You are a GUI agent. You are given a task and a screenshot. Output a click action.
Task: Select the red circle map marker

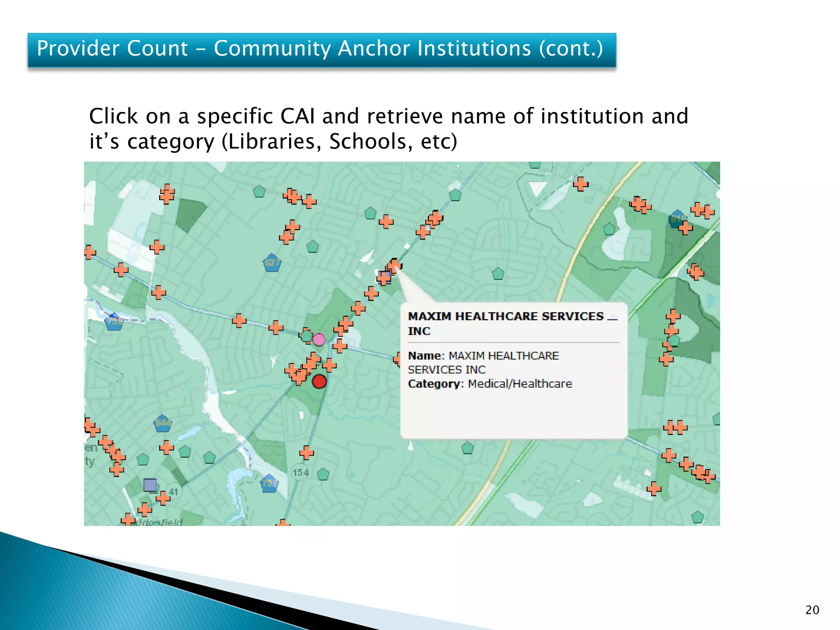click(319, 381)
